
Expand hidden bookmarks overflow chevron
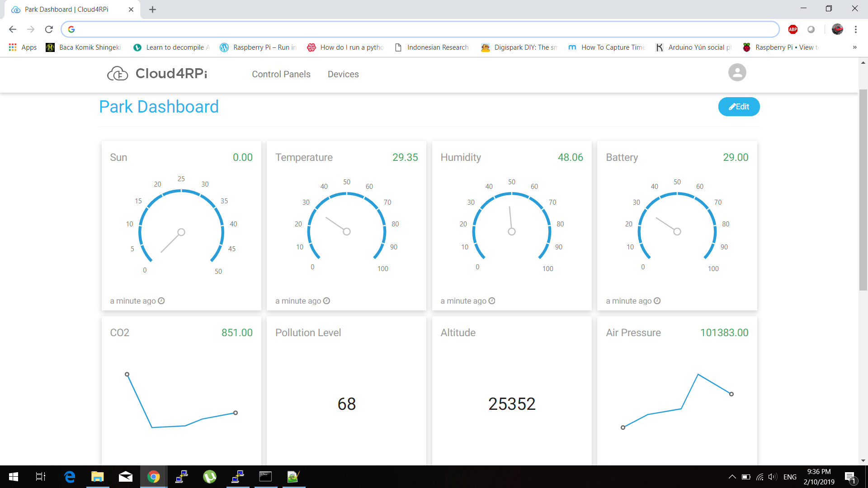pos(854,47)
